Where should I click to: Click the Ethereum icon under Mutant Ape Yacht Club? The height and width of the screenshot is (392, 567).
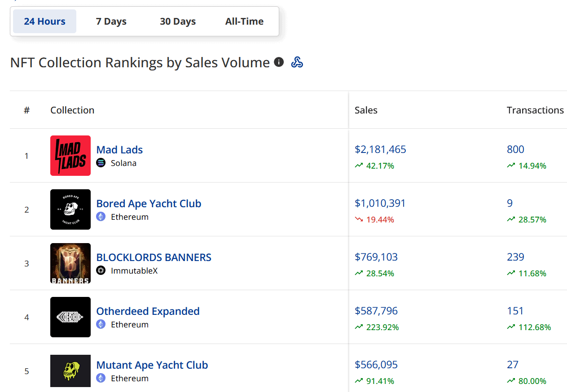coord(101,378)
